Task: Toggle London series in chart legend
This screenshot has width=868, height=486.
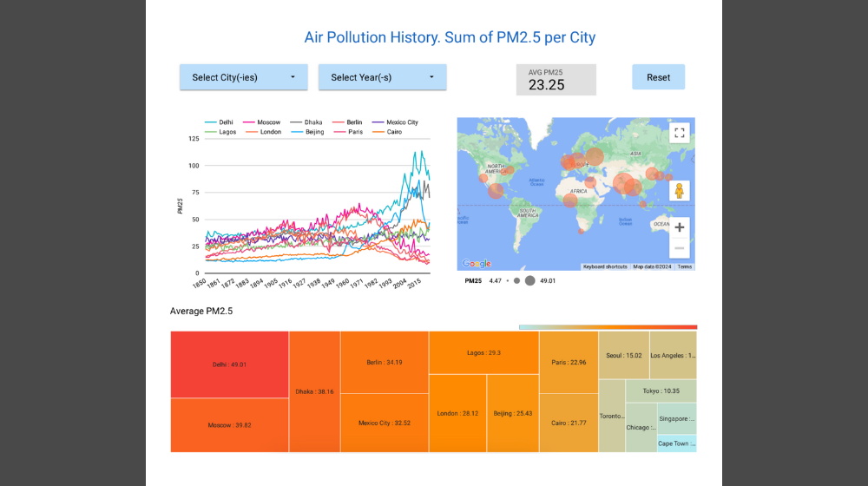Action: point(264,132)
